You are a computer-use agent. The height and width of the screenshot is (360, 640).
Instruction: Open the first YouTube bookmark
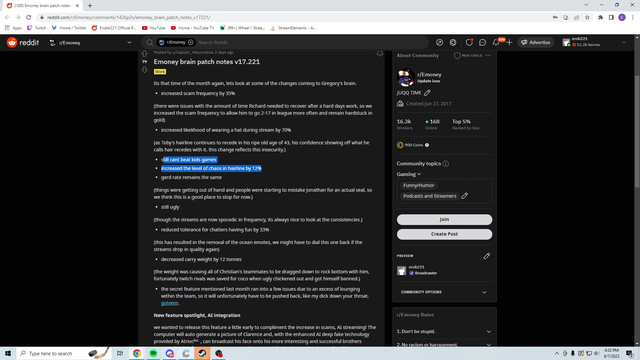coord(153,28)
